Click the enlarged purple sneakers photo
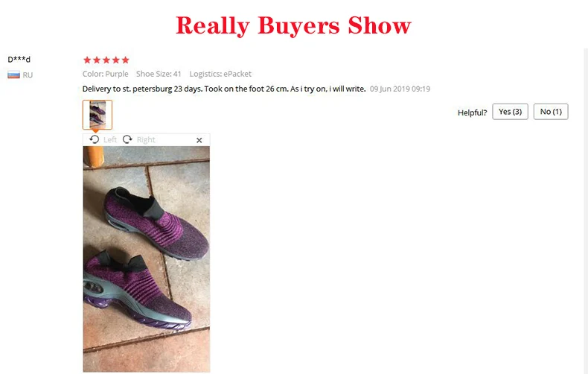Screen dimensions: 588x374 [x=146, y=259]
